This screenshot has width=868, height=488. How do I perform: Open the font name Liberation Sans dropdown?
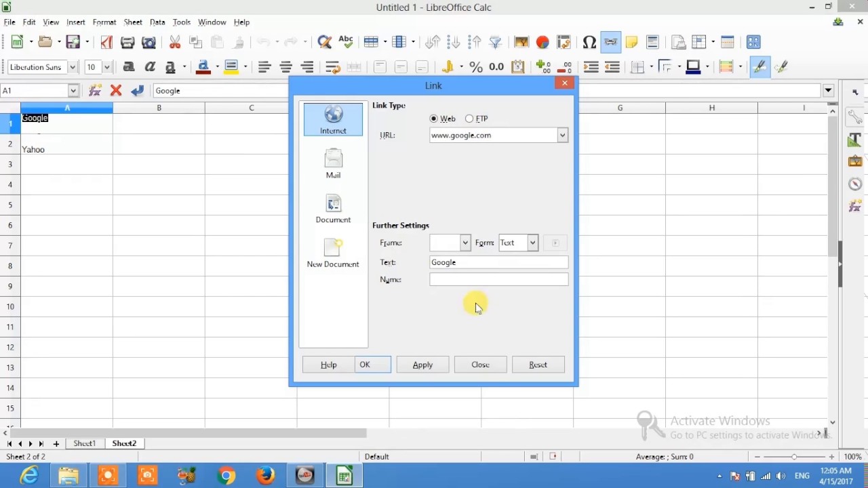[73, 67]
